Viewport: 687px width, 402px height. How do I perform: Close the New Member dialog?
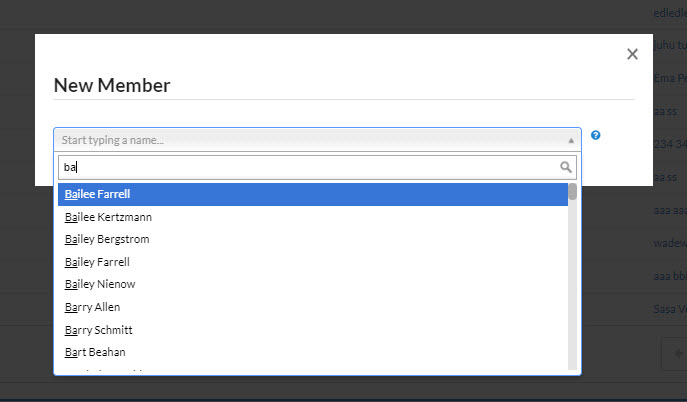click(632, 55)
